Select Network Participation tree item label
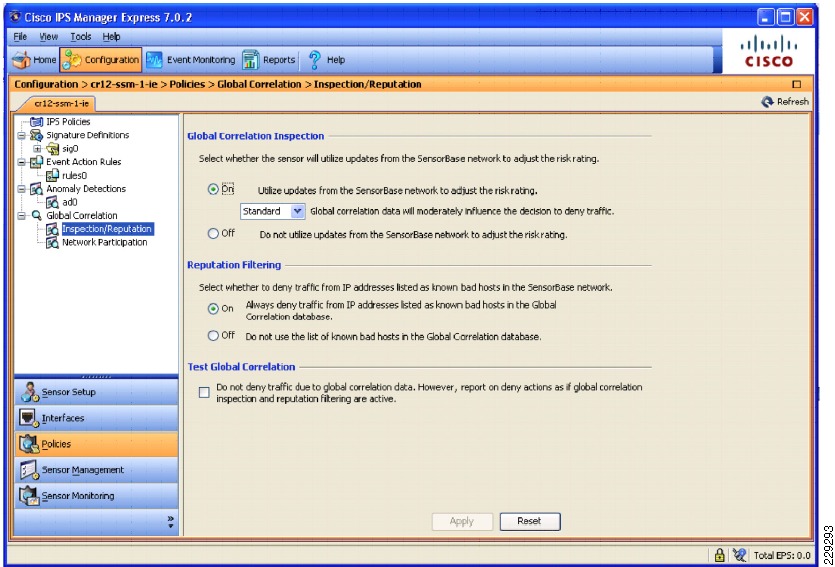 104,242
